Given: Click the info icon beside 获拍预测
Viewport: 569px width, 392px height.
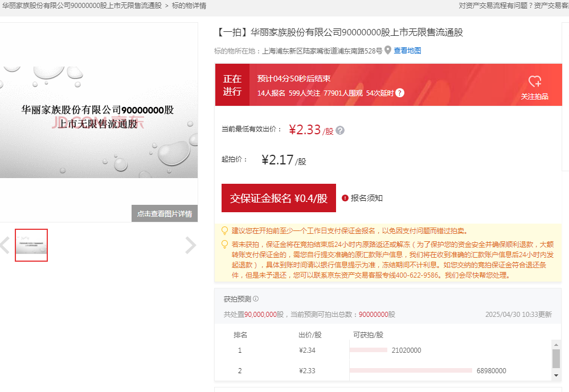Looking at the screenshot, I should (x=256, y=299).
